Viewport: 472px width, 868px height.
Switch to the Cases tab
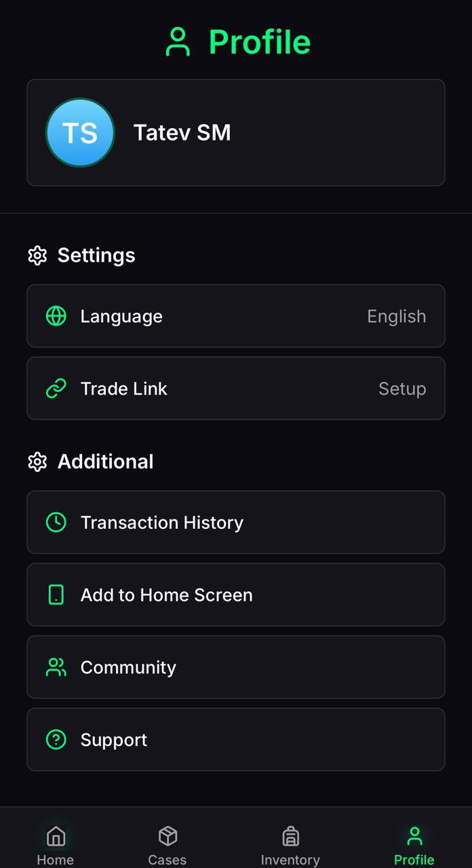coord(167,843)
